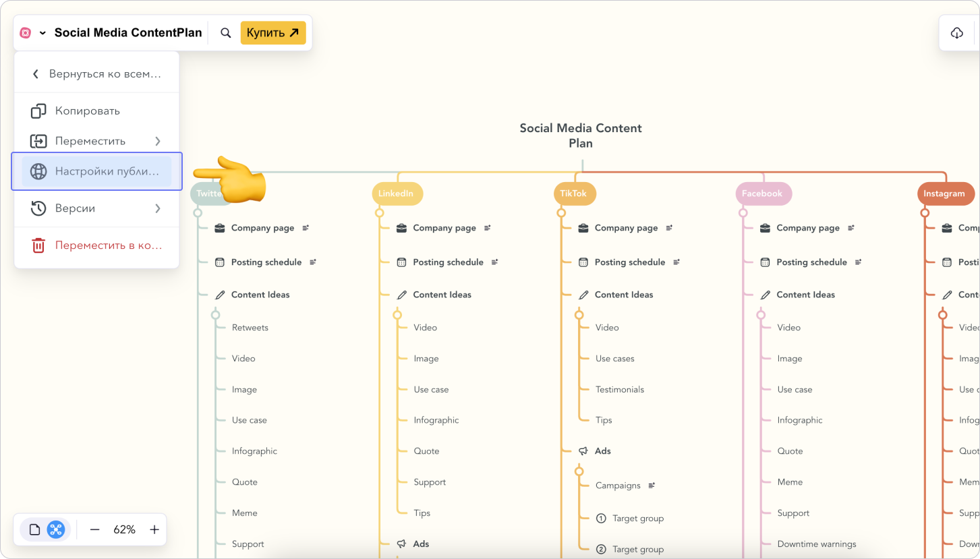Viewport: 980px width, 559px height.
Task: Open note icon beside Campaigns
Action: coord(652,486)
